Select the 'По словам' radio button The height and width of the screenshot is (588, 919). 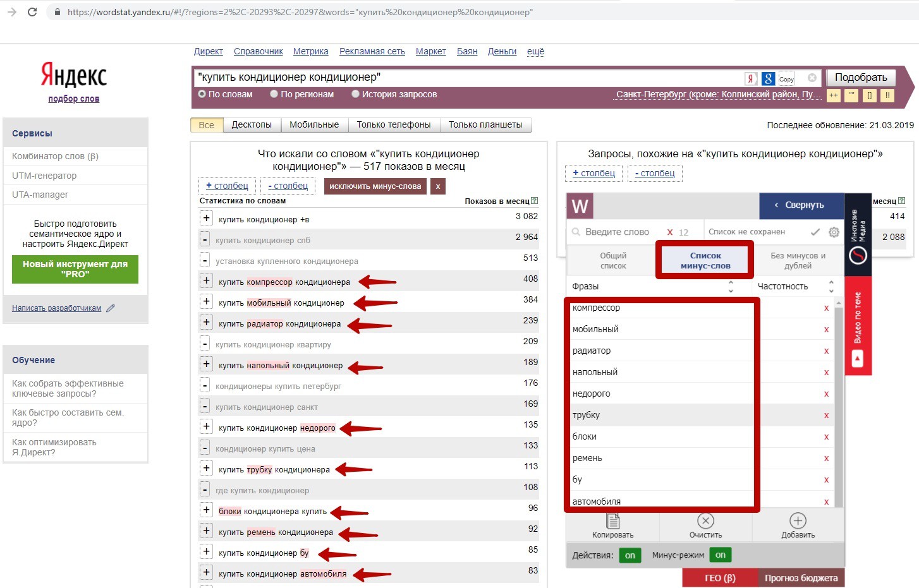coord(202,94)
